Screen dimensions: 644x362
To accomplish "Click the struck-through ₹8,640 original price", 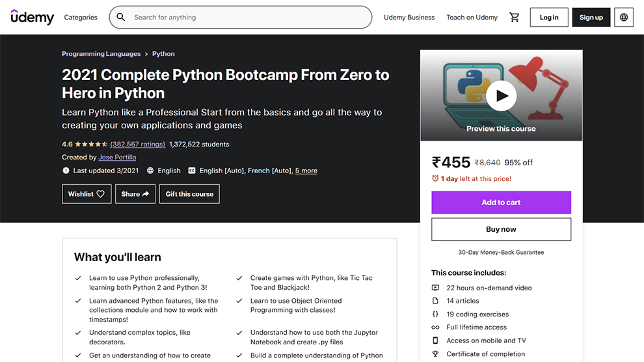I will click(x=487, y=163).
